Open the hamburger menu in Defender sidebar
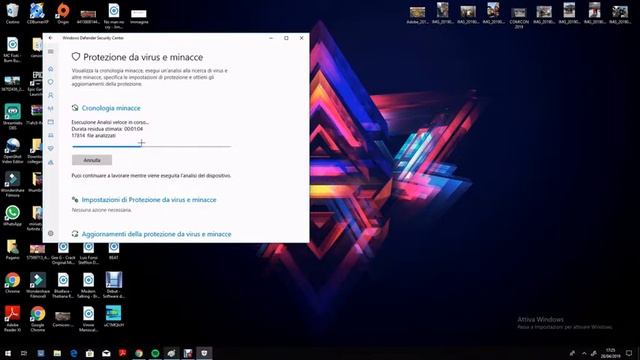The image size is (640, 360). coord(51,51)
